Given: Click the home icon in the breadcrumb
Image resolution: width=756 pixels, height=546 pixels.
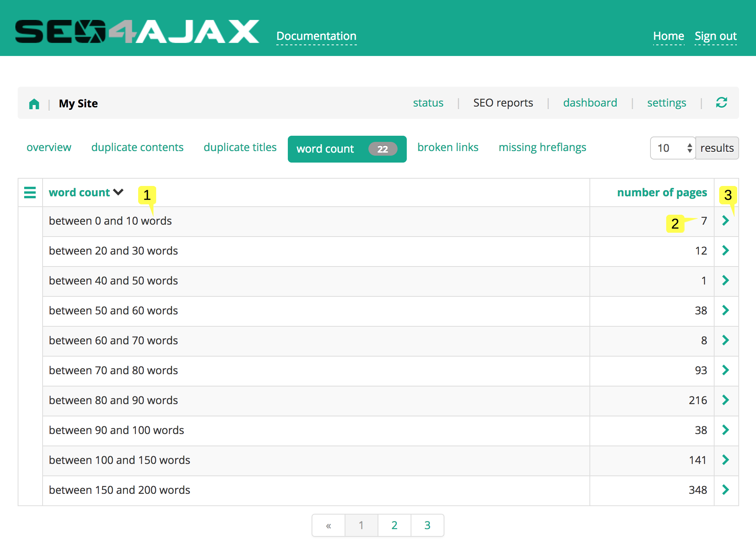Looking at the screenshot, I should pyautogui.click(x=33, y=103).
